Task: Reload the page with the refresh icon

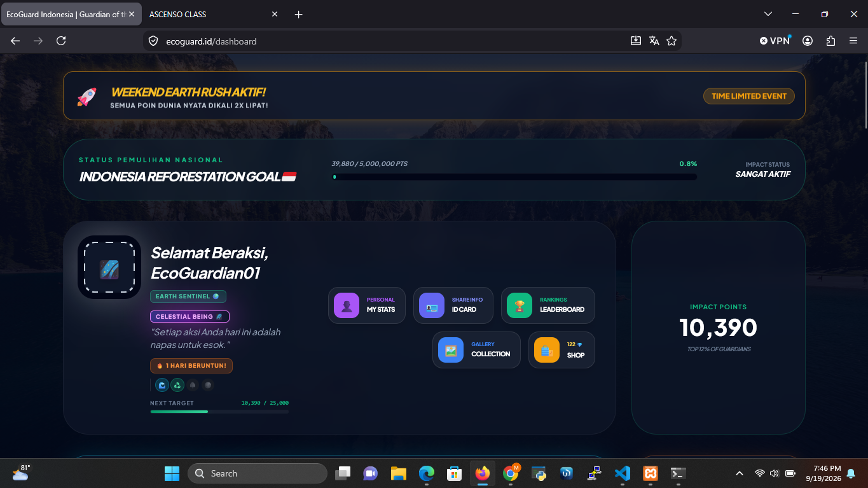Action: coord(61,41)
